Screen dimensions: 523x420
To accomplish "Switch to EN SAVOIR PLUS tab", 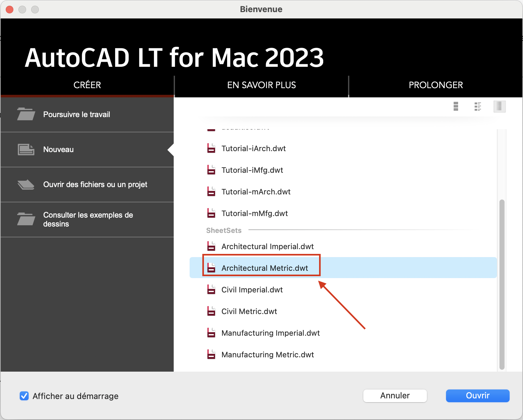I will tap(261, 85).
